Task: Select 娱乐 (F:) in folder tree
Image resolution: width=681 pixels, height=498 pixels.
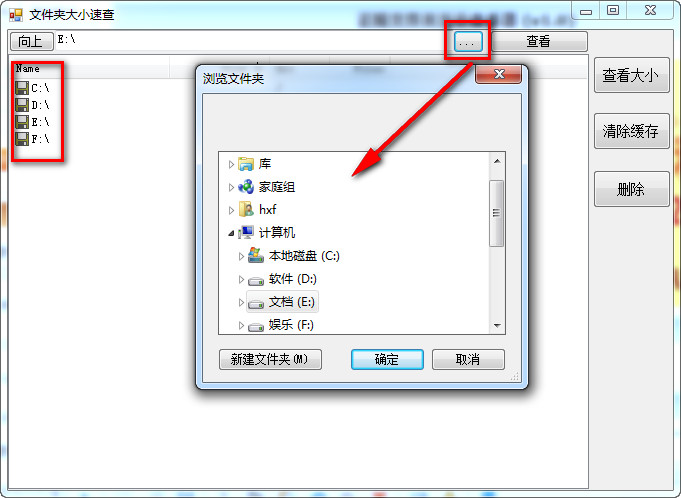Action: pos(281,325)
